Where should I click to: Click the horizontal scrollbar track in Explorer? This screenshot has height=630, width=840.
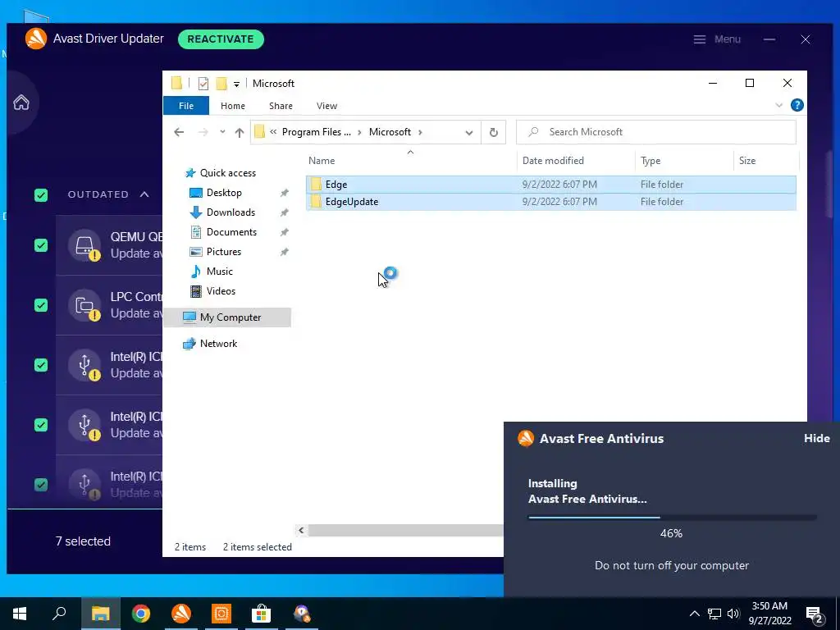pos(405,531)
